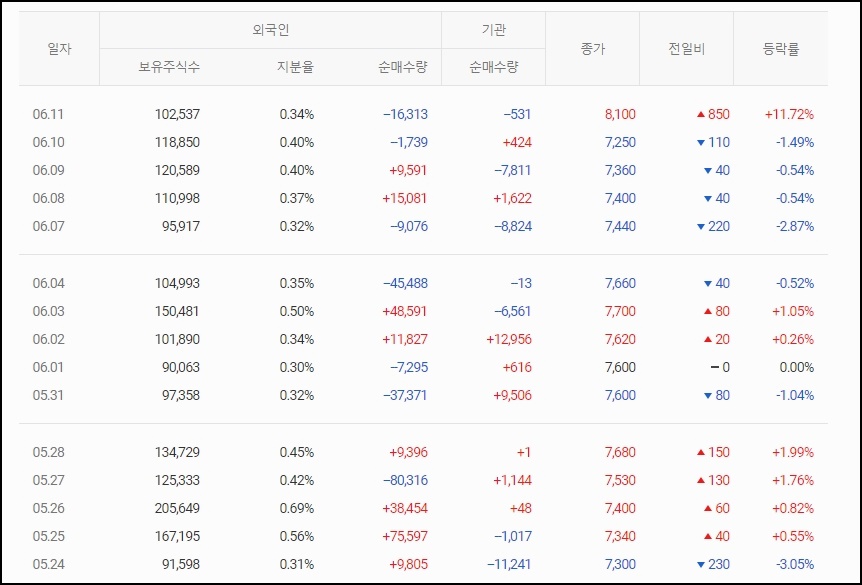Select the 06.08 date cell

(48, 198)
